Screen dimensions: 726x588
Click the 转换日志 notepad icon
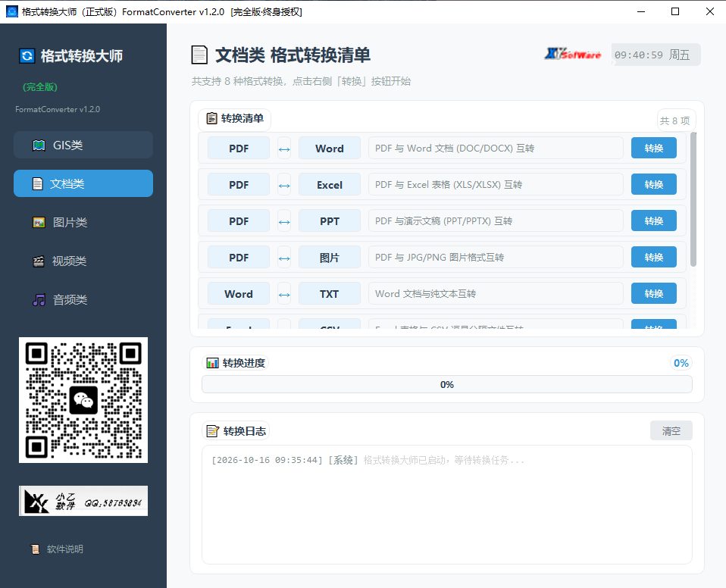[x=212, y=431]
